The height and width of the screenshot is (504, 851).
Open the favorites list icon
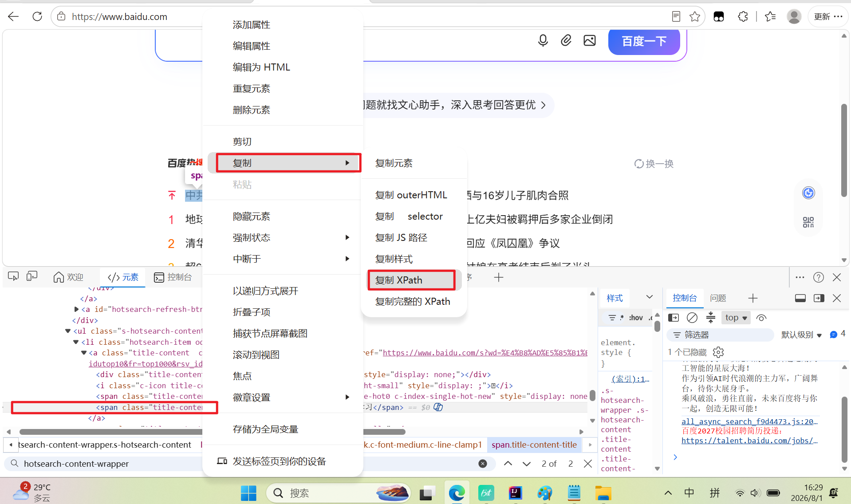tap(770, 17)
